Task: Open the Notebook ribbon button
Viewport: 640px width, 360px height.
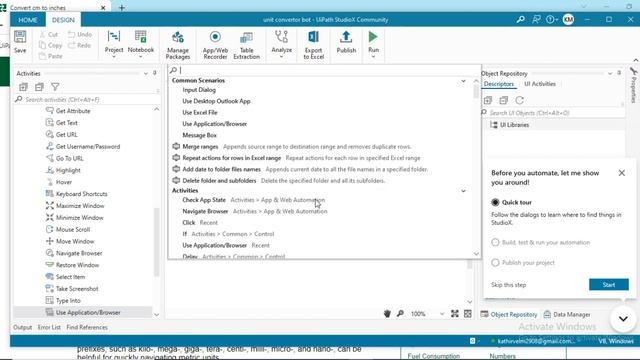Action: click(141, 42)
